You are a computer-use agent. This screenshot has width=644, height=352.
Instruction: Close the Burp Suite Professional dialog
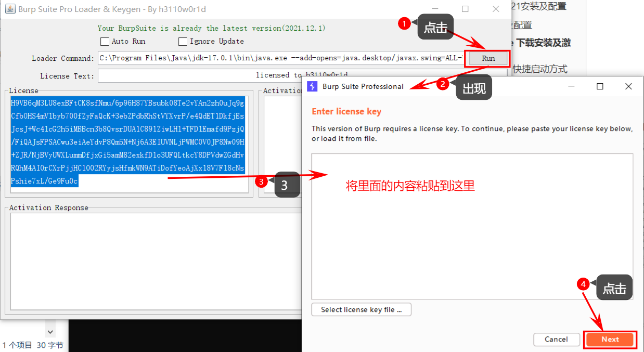pyautogui.click(x=628, y=86)
